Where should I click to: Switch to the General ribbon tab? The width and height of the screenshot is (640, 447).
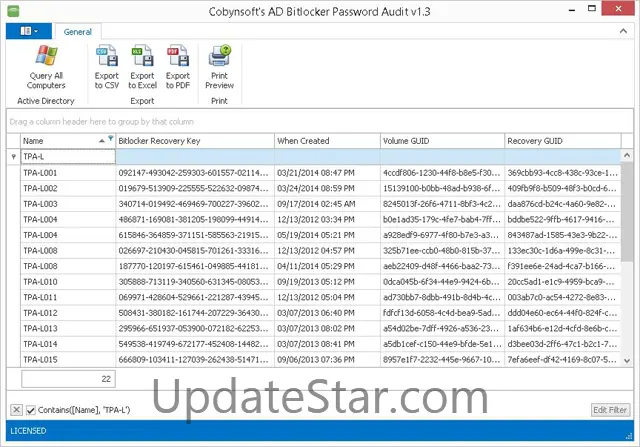point(78,32)
